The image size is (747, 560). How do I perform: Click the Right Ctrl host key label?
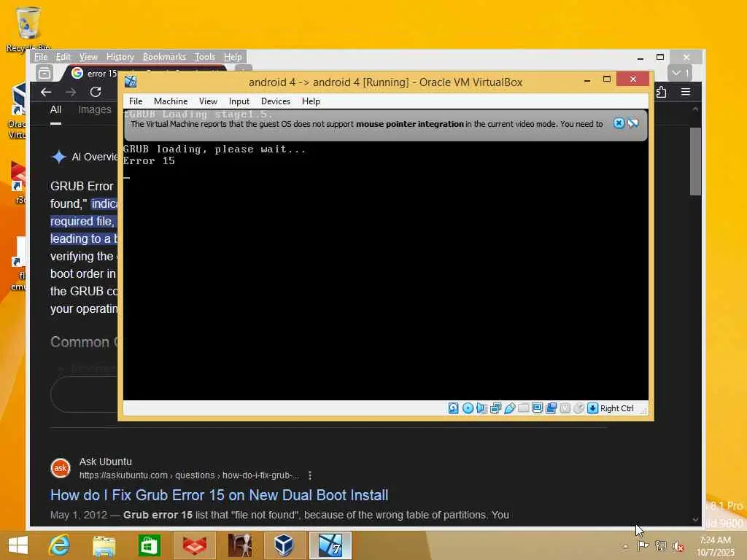[617, 408]
